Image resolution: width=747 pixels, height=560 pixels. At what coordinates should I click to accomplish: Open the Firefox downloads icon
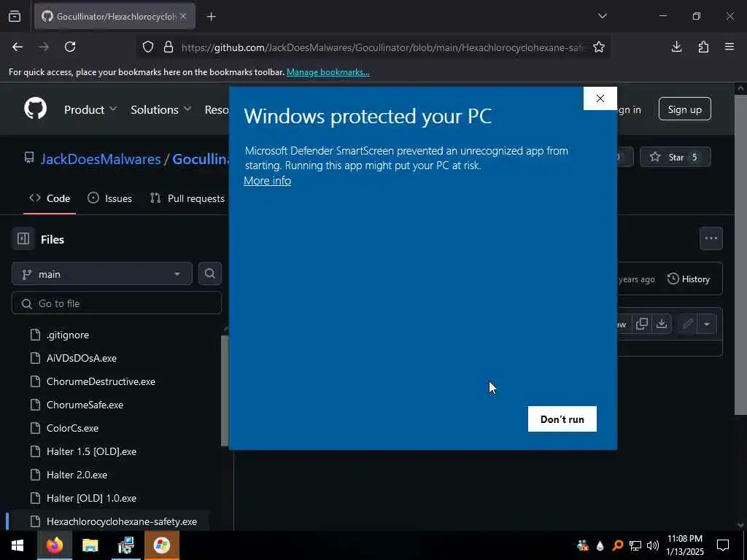tap(676, 47)
